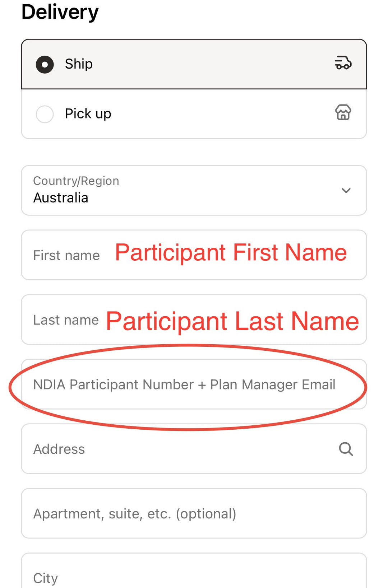The width and height of the screenshot is (388, 588).
Task: Select the Pick up radio button
Action: point(45,114)
